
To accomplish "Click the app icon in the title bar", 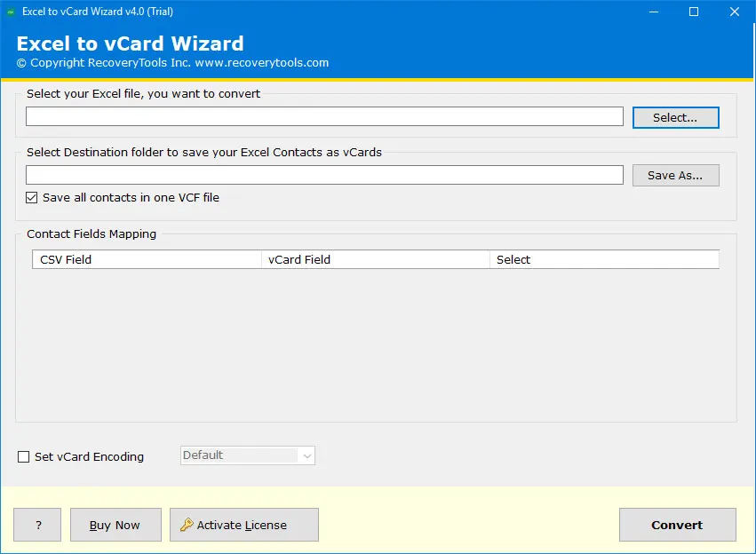I will tap(12, 12).
